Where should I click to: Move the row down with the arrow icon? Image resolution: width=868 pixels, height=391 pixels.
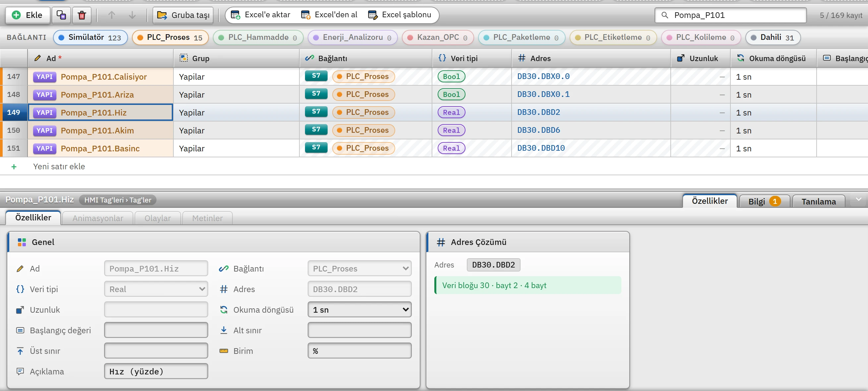[x=132, y=15]
